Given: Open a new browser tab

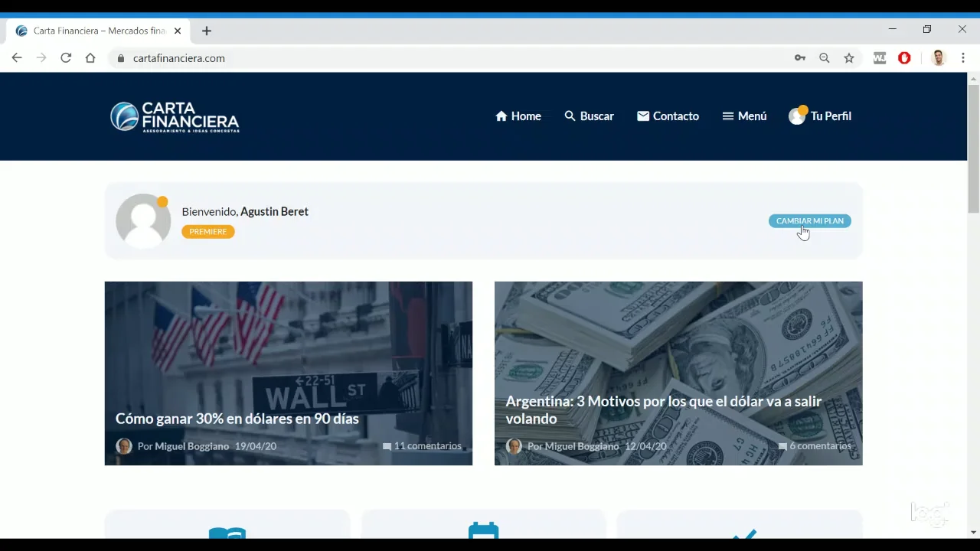Looking at the screenshot, I should tap(207, 31).
